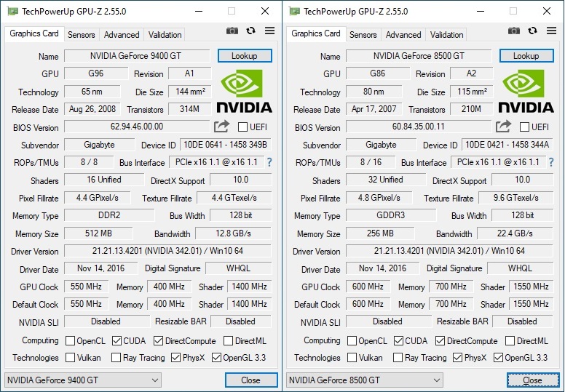Toggle UEFI checkbox in 8500 GT window
Viewport: 565px width, 392px height.
pos(525,127)
